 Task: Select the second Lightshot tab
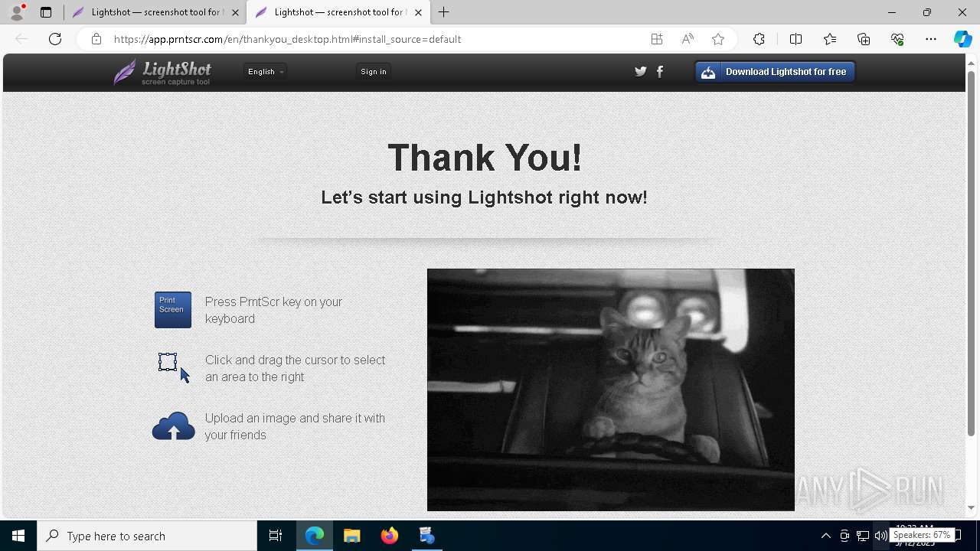338,12
